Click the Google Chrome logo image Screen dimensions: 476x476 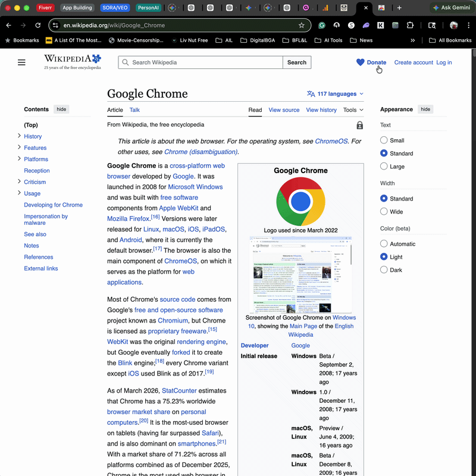300,201
